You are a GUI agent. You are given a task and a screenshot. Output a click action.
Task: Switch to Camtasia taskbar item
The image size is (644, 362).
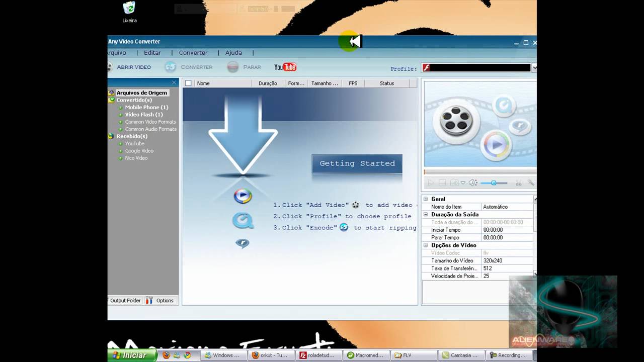coord(461,355)
